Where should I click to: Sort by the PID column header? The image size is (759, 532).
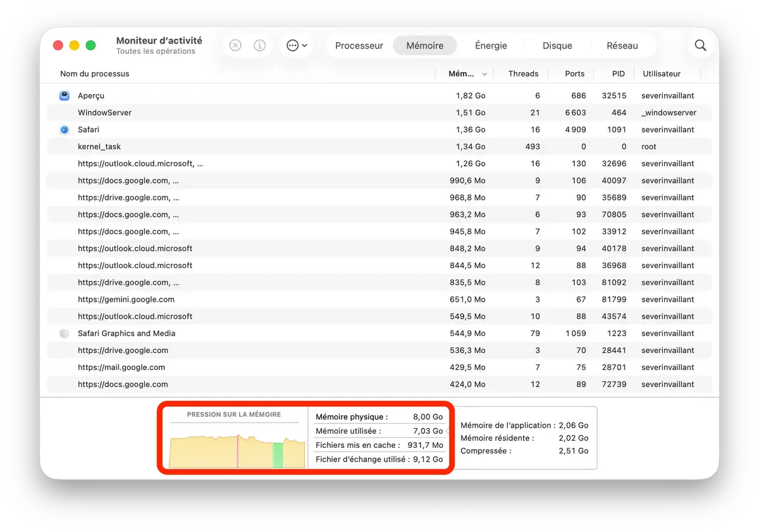pyautogui.click(x=619, y=74)
